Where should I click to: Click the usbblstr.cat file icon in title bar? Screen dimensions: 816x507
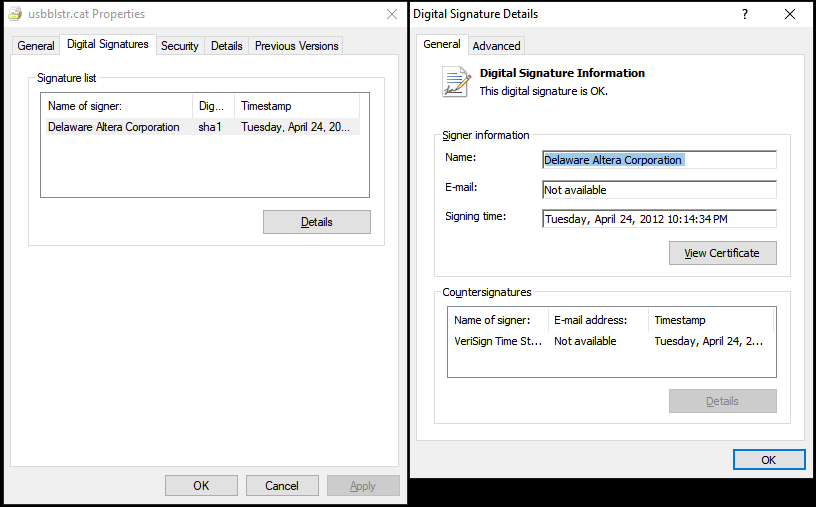(x=15, y=14)
